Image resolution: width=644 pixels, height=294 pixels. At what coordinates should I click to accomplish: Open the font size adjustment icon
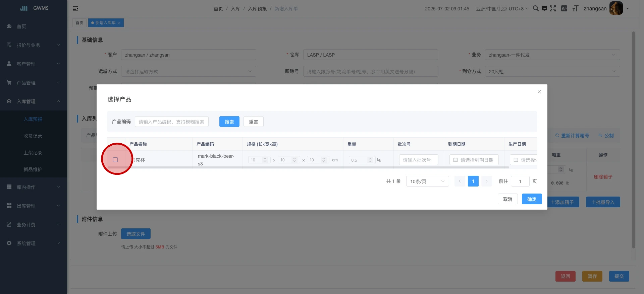(575, 9)
